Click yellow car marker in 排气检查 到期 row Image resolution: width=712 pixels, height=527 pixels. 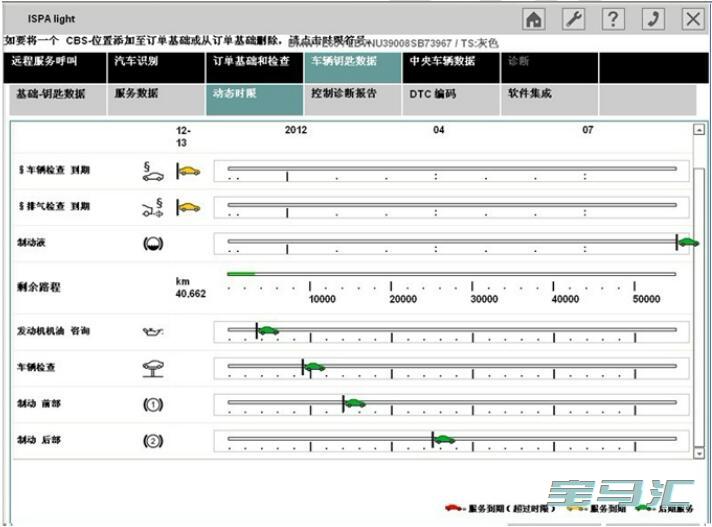tap(189, 207)
